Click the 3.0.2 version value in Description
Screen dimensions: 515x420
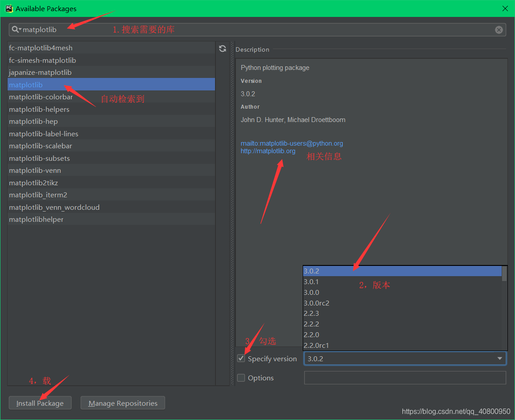point(247,94)
